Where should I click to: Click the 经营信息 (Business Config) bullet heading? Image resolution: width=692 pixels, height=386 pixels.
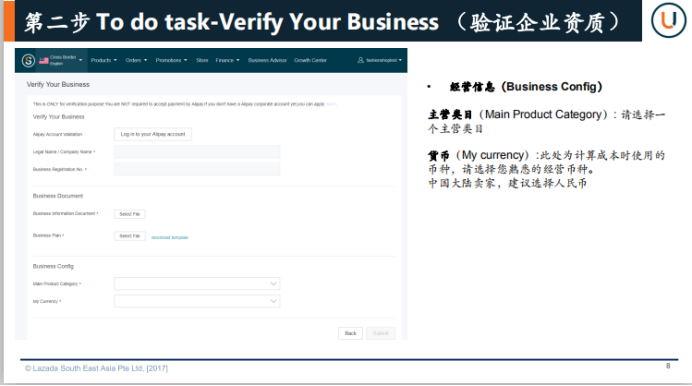coord(526,87)
